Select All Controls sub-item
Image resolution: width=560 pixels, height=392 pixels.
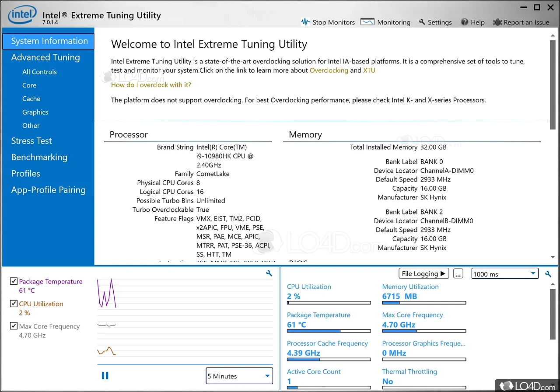coord(39,72)
